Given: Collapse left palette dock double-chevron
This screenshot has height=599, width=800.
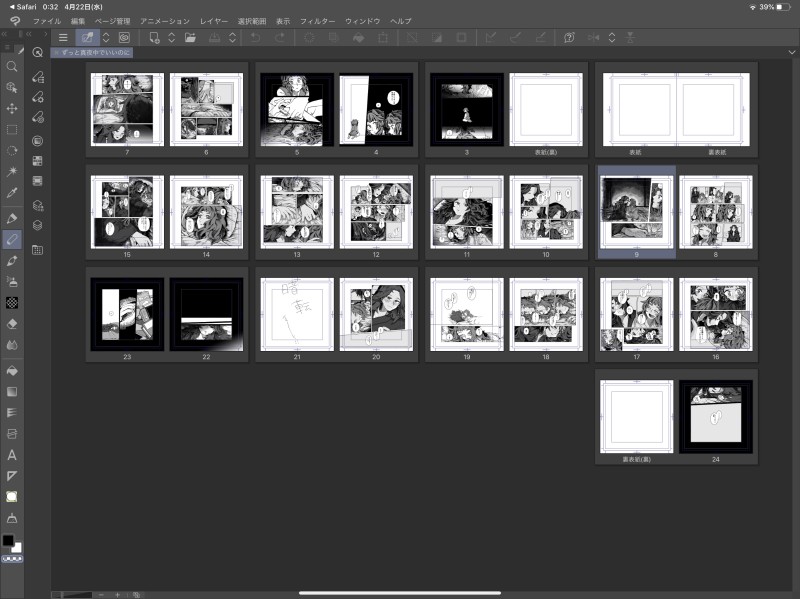Looking at the screenshot, I should (x=4, y=34).
